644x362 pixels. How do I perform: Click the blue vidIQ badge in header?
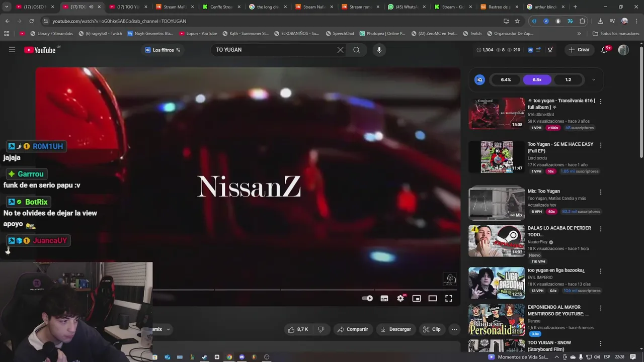530,50
